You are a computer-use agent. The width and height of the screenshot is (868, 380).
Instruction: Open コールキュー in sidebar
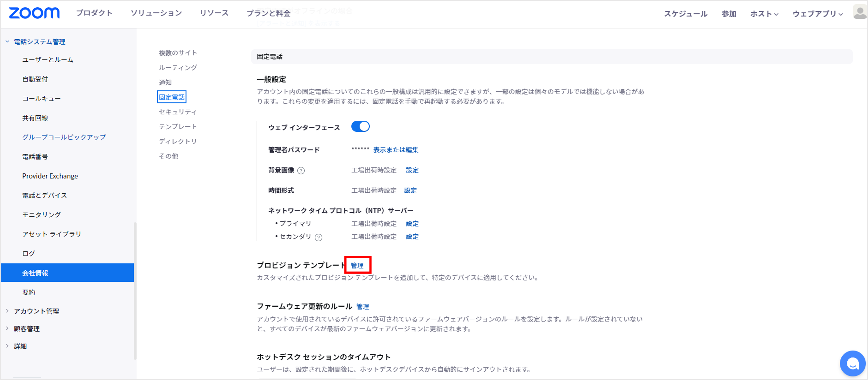pos(41,99)
